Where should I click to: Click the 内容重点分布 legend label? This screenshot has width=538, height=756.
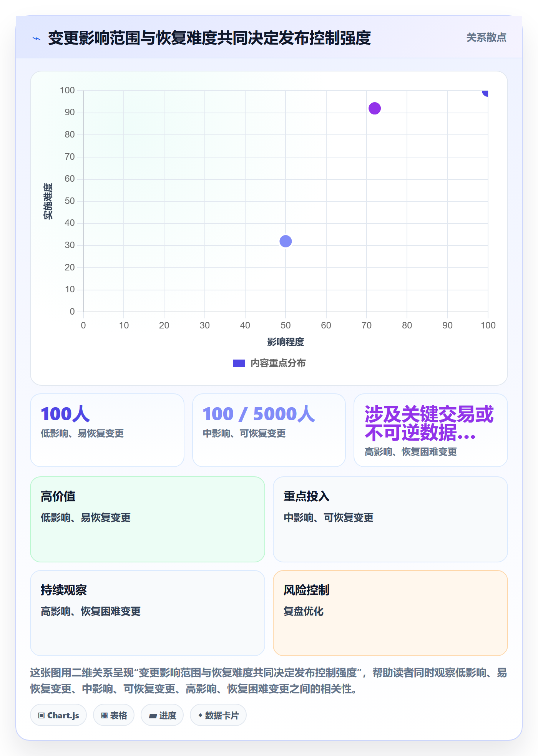(278, 363)
